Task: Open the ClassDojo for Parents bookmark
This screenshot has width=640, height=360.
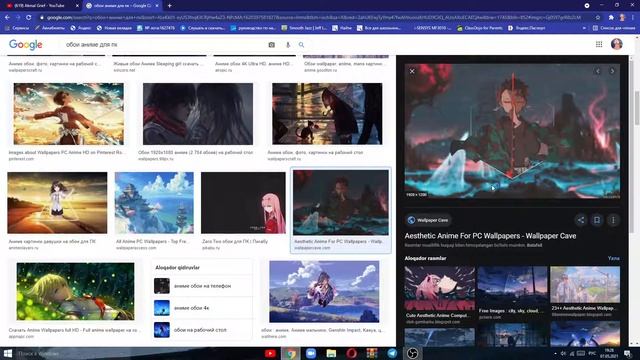Action: [x=480, y=28]
